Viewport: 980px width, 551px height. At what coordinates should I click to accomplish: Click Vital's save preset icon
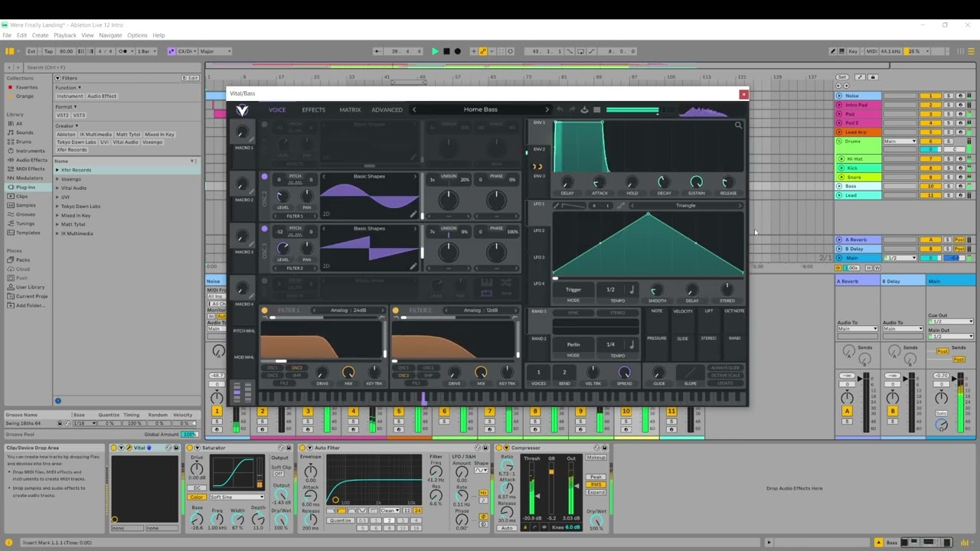pyautogui.click(x=584, y=109)
